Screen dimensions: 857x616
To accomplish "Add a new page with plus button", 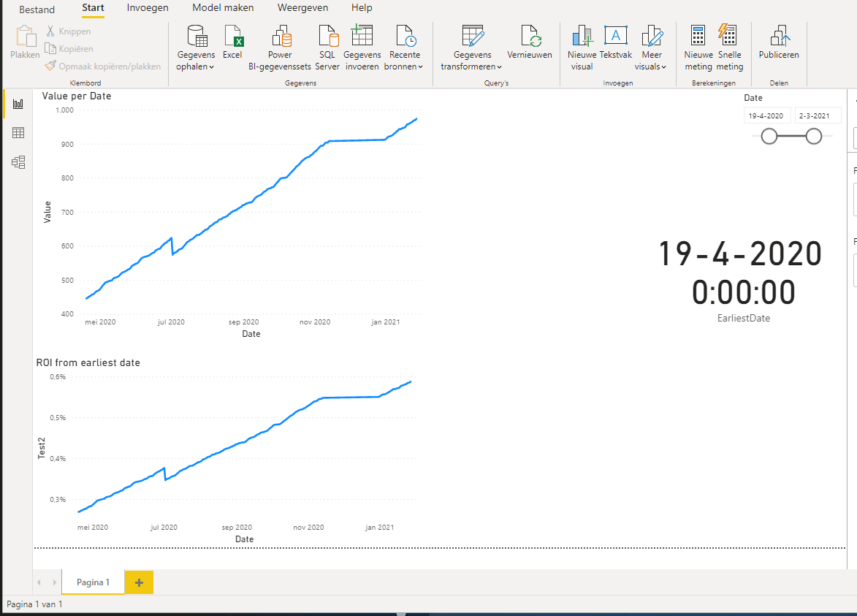I will (x=140, y=582).
